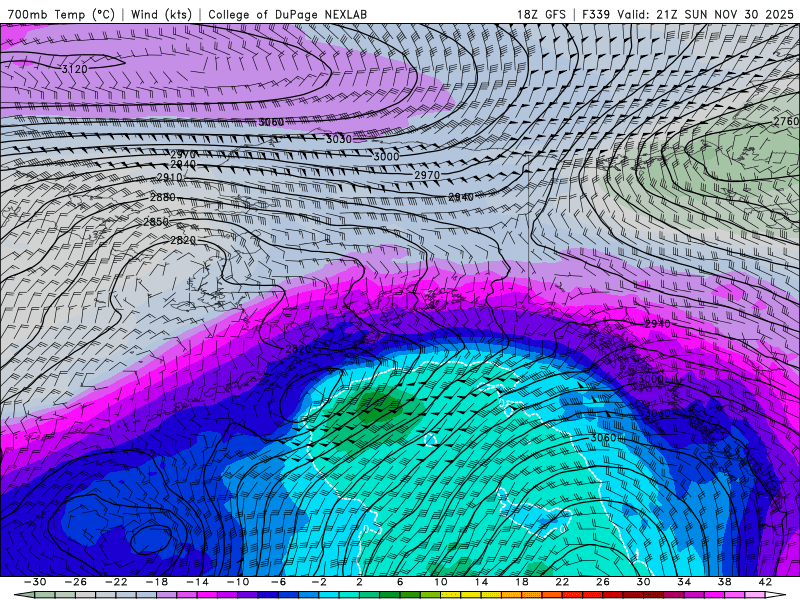
Task: Click the 3120 height contour label
Action: click(x=74, y=69)
